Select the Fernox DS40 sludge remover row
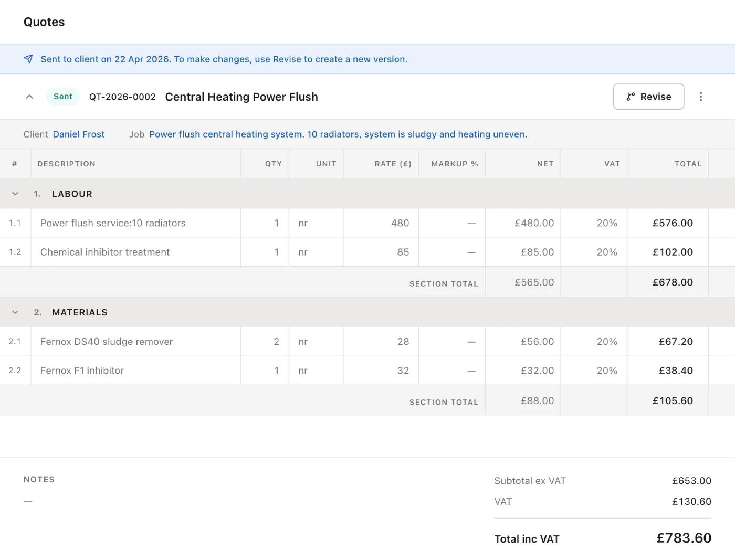 coord(367,342)
